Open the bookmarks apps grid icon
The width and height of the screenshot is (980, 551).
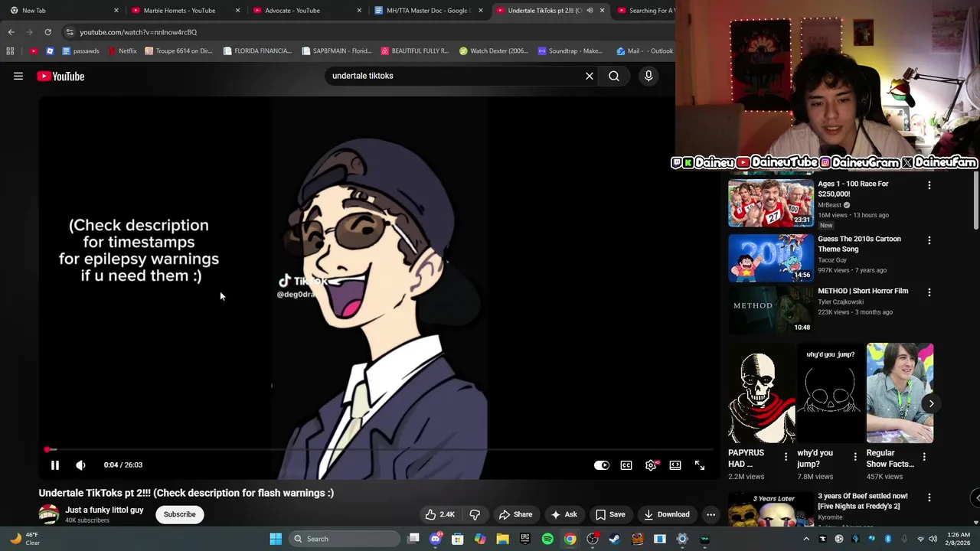[x=10, y=51]
